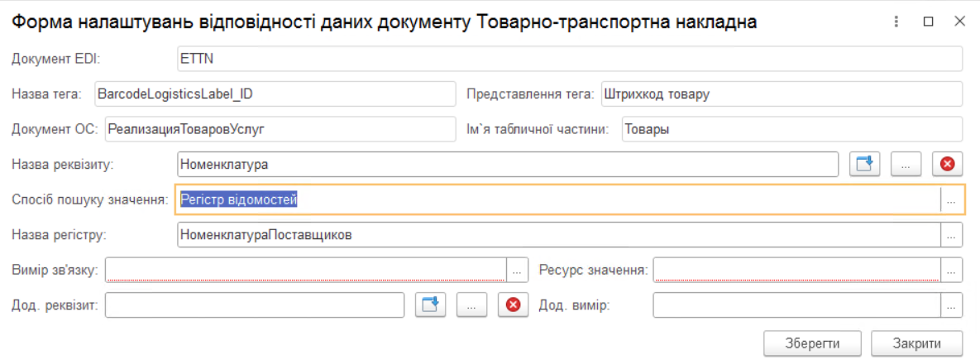Screen dimensions: 980x360
Task: Click the fill icon beside Дод. реквізит
Action: (429, 305)
